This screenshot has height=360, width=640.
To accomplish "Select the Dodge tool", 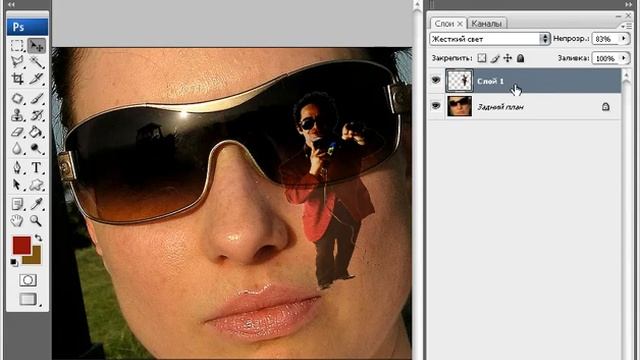I will 36,149.
